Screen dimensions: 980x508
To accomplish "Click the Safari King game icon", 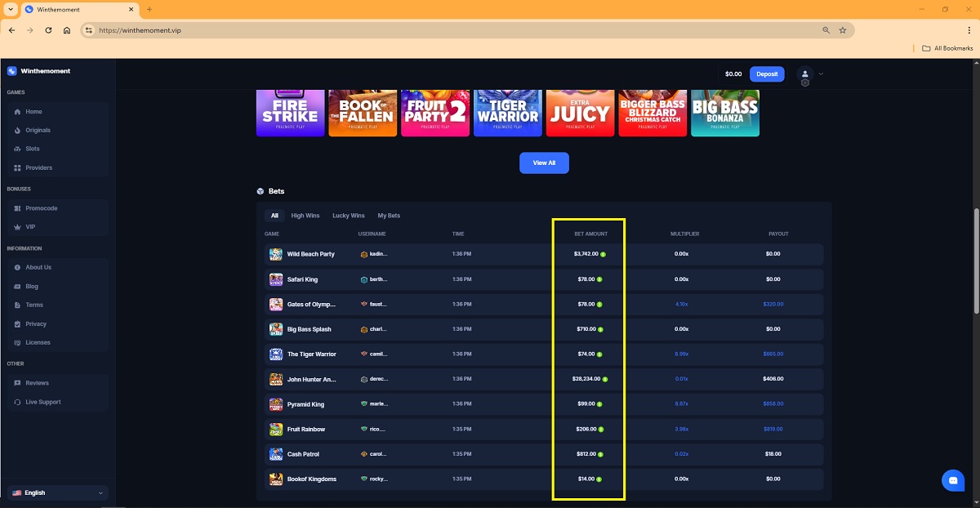I will pos(276,279).
